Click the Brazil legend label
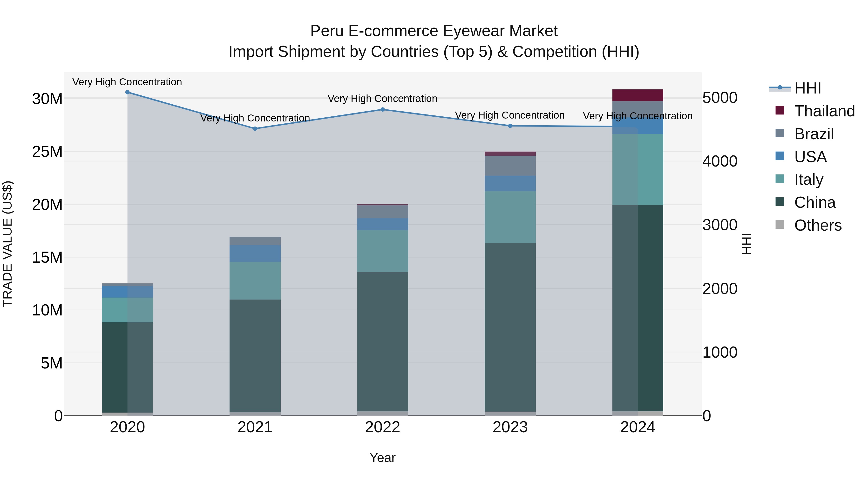Image resolution: width=868 pixels, height=488 pixels. pos(814,134)
